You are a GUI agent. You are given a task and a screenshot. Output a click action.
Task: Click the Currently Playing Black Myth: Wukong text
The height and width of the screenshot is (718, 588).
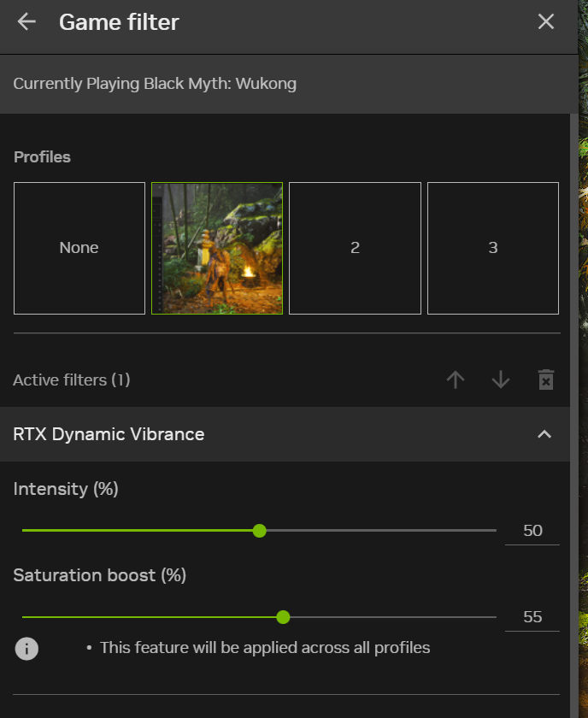pyautogui.click(x=155, y=84)
